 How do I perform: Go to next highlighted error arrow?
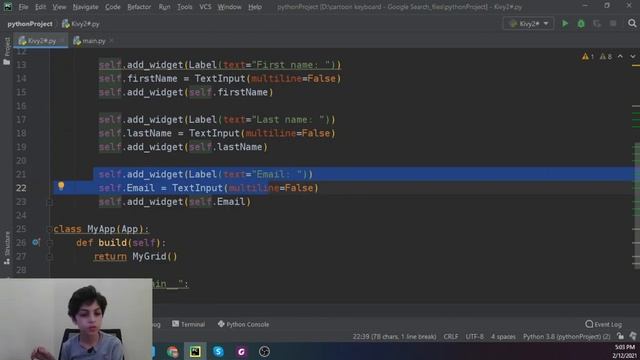(x=632, y=56)
